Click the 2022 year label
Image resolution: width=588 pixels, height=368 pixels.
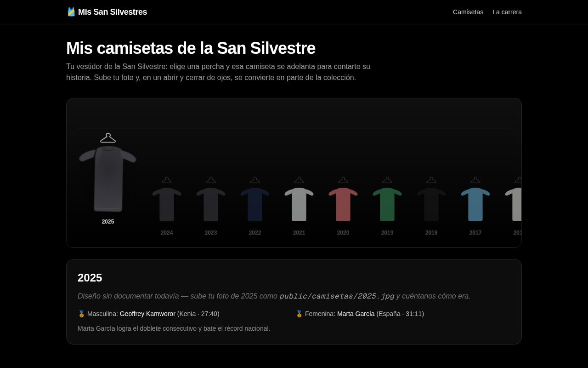255,233
